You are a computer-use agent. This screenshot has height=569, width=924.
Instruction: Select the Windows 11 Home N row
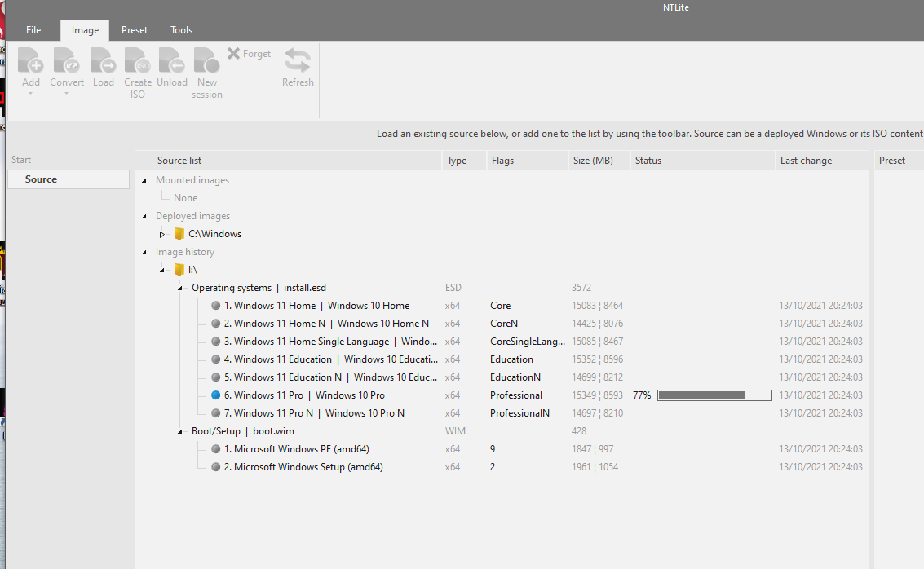tap(502, 324)
